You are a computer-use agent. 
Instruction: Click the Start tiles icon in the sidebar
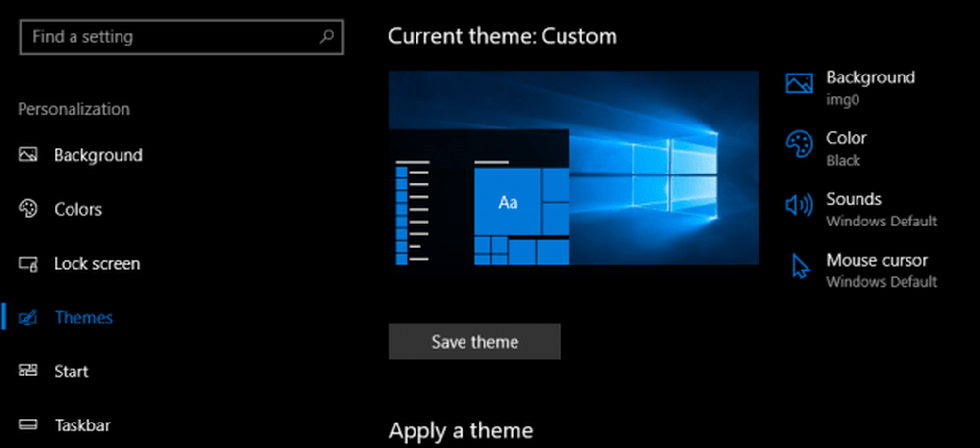pyautogui.click(x=27, y=372)
